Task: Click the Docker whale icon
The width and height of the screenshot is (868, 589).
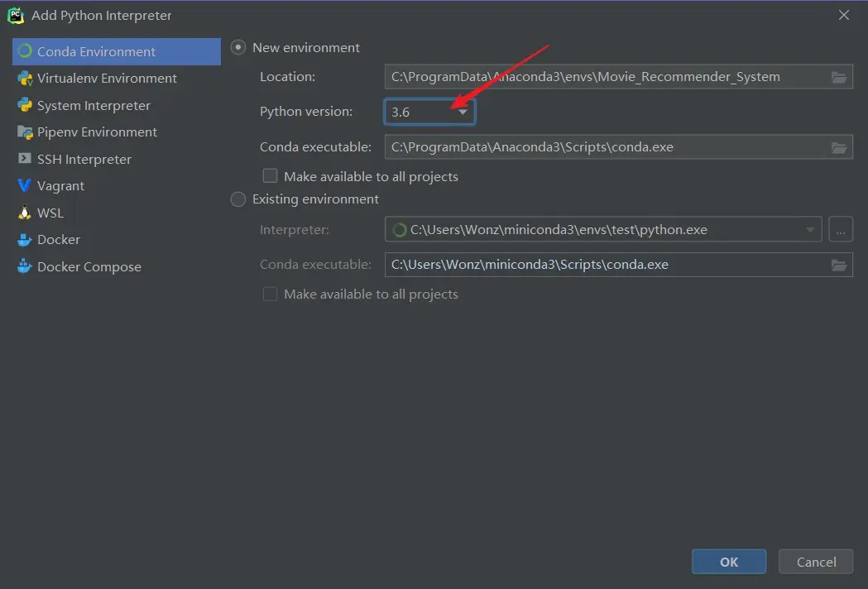Action: click(25, 239)
